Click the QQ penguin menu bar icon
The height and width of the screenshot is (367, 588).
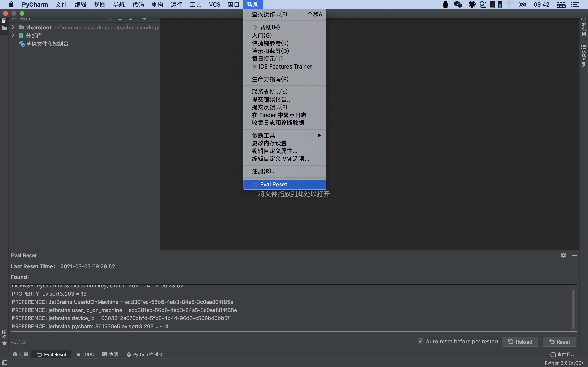point(445,4)
